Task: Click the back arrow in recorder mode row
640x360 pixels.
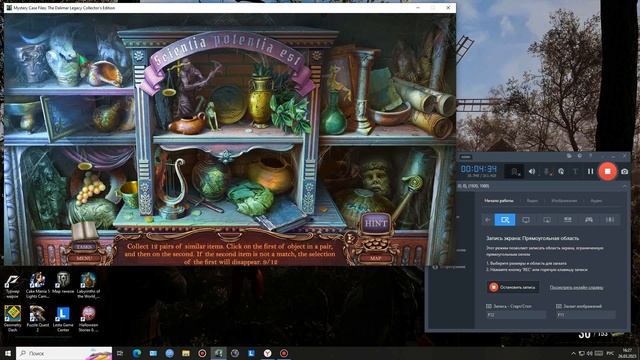Action: 488,220
